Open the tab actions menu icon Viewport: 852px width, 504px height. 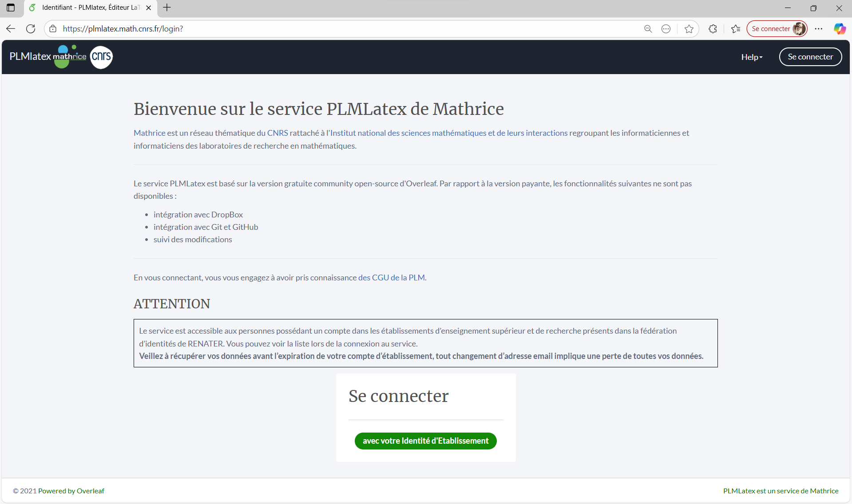coord(11,8)
